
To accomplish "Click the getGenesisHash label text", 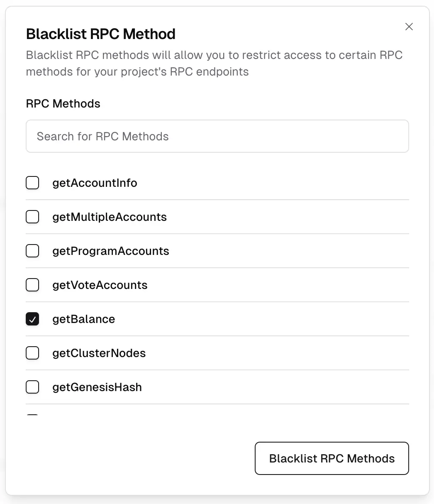I will (x=97, y=387).
